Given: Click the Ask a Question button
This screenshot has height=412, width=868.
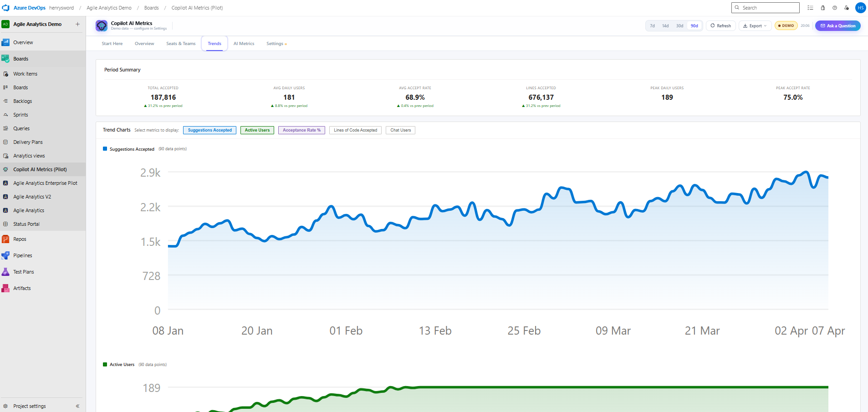Looking at the screenshot, I should coord(837,25).
